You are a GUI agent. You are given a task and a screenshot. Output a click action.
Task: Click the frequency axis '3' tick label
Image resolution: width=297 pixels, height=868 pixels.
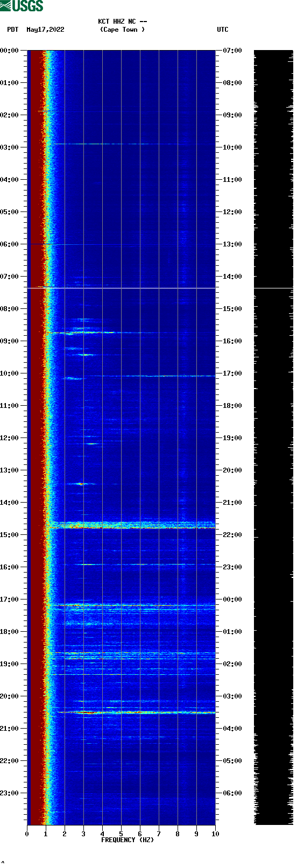83,834
